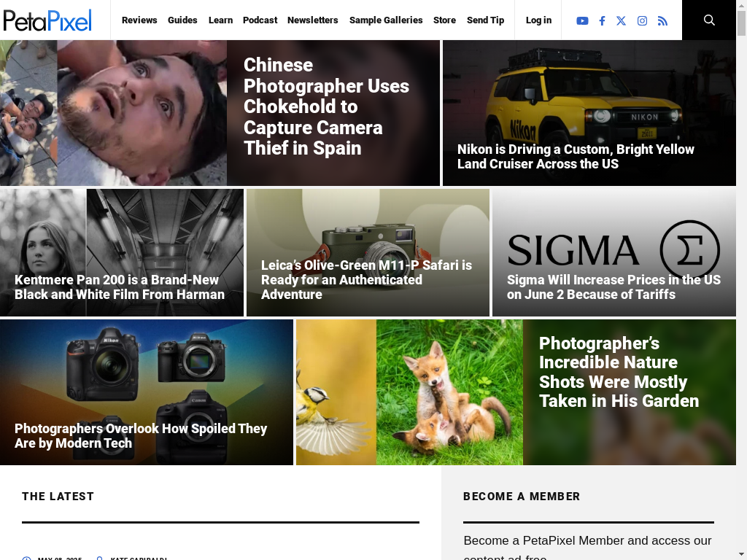Click the search magnifier icon
747x560 pixels.
click(x=709, y=20)
